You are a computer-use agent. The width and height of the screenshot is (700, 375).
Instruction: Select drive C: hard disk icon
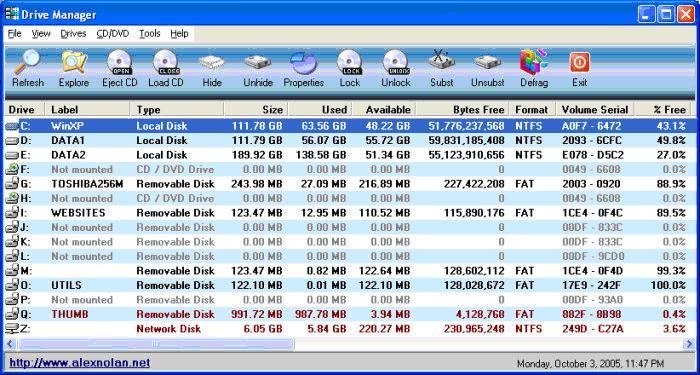[x=12, y=126]
